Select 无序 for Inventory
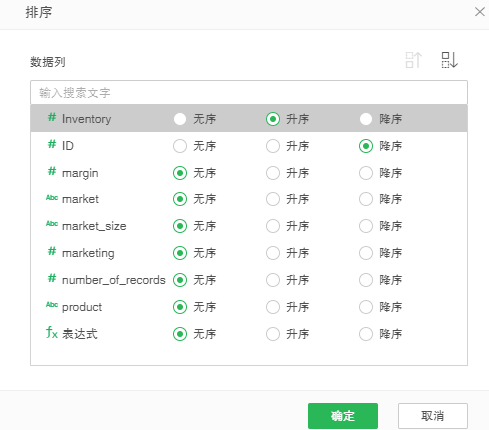This screenshot has width=489, height=430. pyautogui.click(x=180, y=119)
